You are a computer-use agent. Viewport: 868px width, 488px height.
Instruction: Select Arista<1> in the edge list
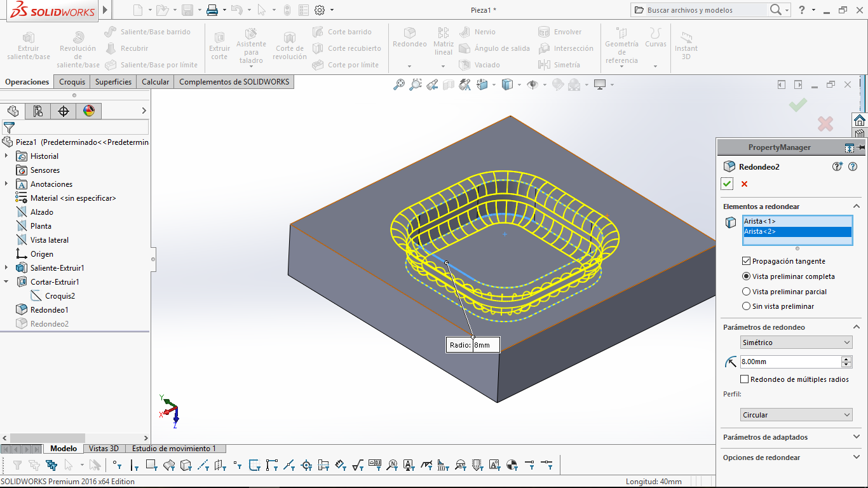pyautogui.click(x=797, y=221)
